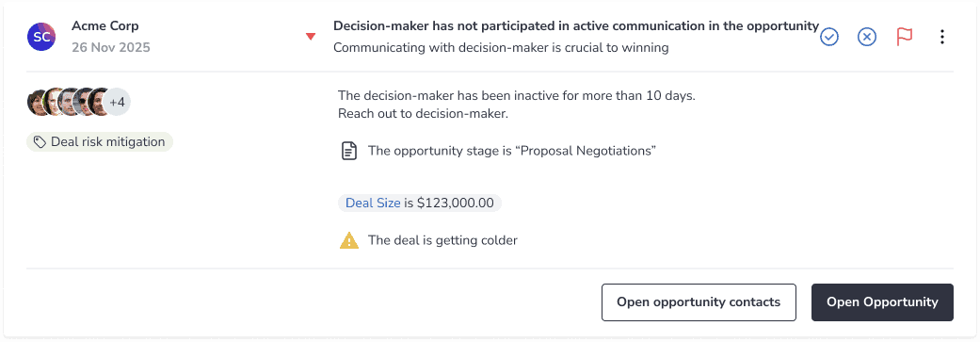The image size is (980, 342).
Task: Click the decision-maker recommendation title
Action: click(575, 26)
